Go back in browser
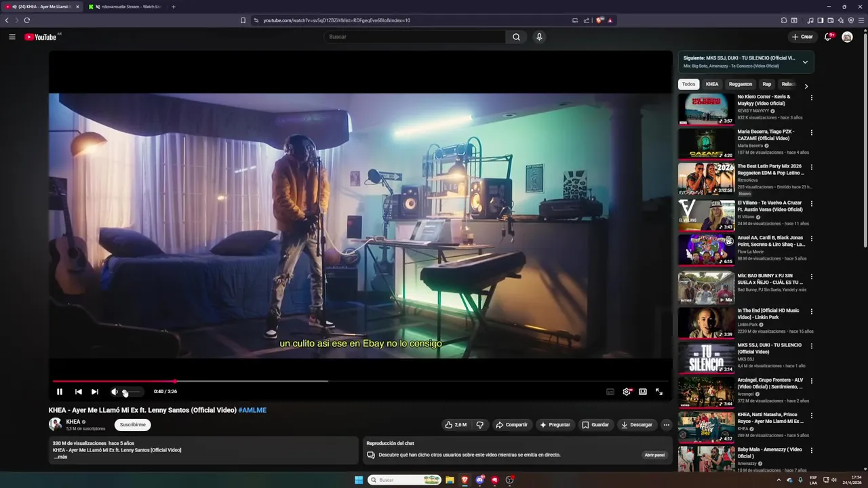 pos(7,20)
